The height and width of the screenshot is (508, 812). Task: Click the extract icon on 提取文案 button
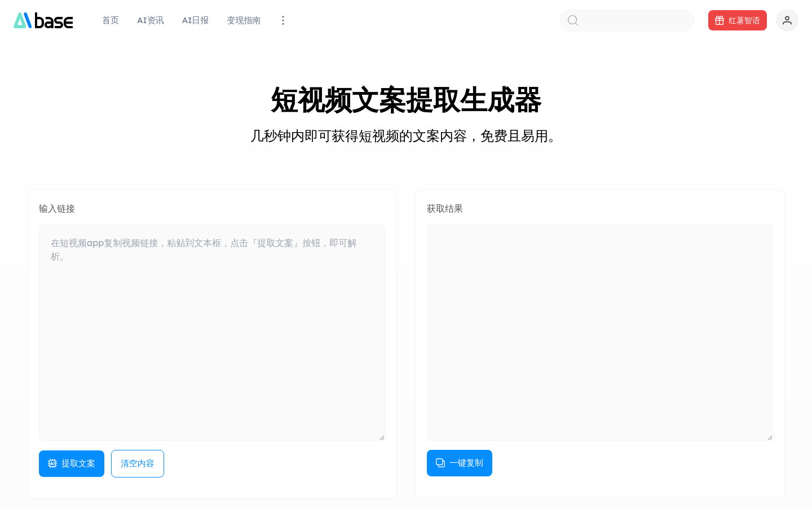[x=52, y=463]
